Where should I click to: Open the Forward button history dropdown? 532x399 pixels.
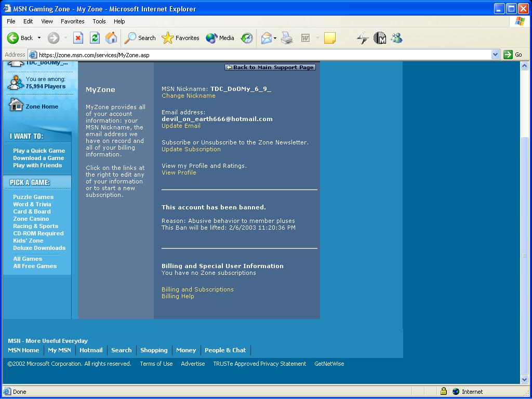(x=65, y=38)
